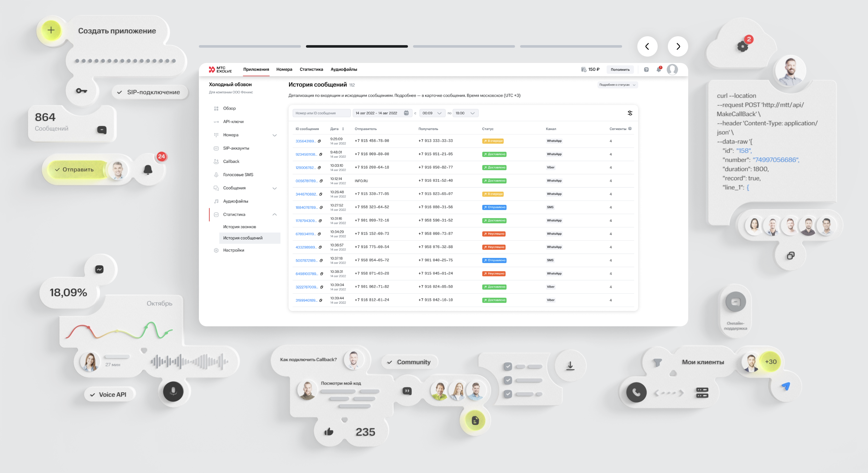The height and width of the screenshot is (473, 868).
Task: Open История звонков in sidebar
Action: (x=240, y=227)
